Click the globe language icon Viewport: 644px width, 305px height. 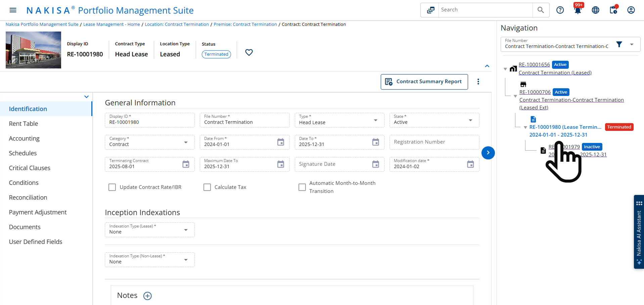tap(595, 10)
